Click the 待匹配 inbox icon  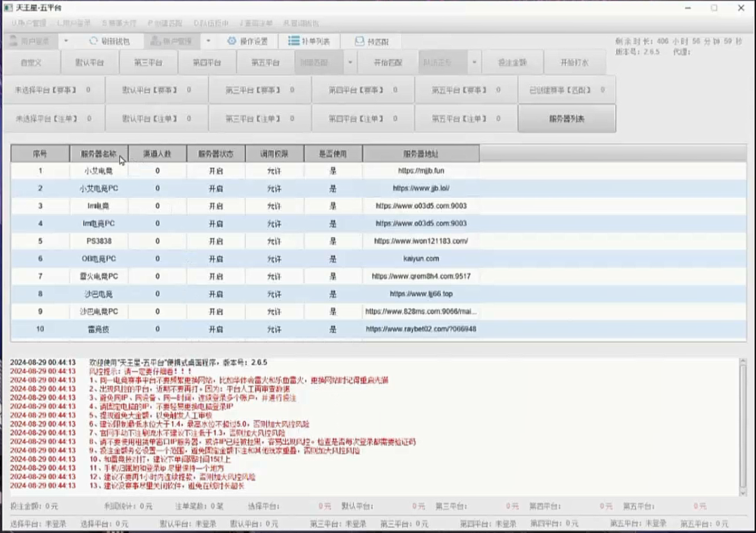[360, 41]
